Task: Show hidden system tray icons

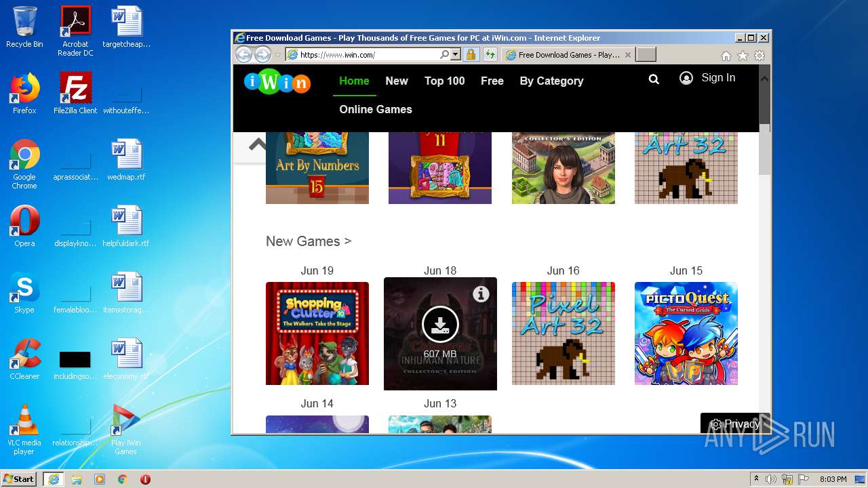Action: 756,479
